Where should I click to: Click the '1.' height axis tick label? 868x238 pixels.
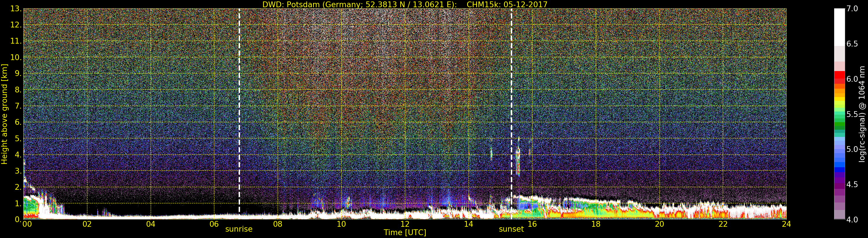click(x=18, y=203)
